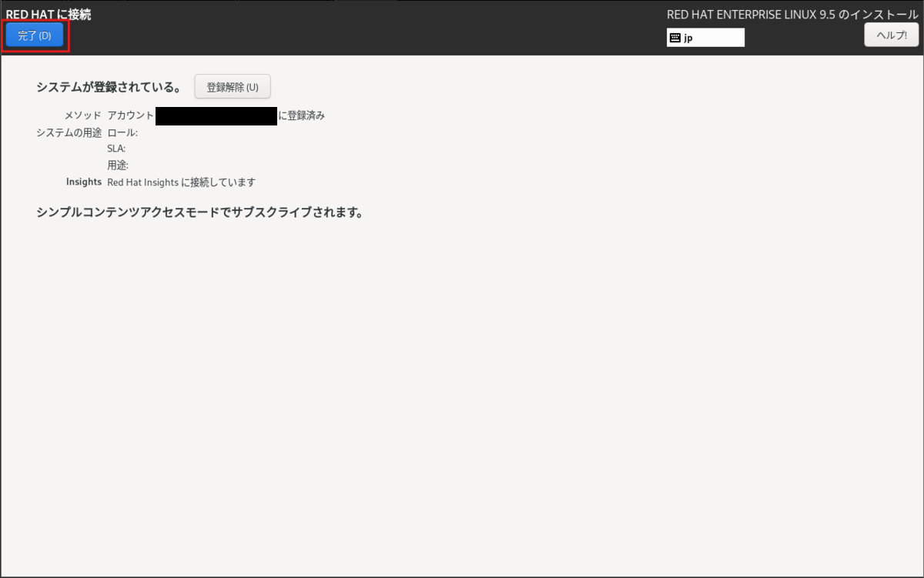Click the シンプルコンテンツアクセスモード subscription message
The image size is (924, 578).
click(199, 212)
